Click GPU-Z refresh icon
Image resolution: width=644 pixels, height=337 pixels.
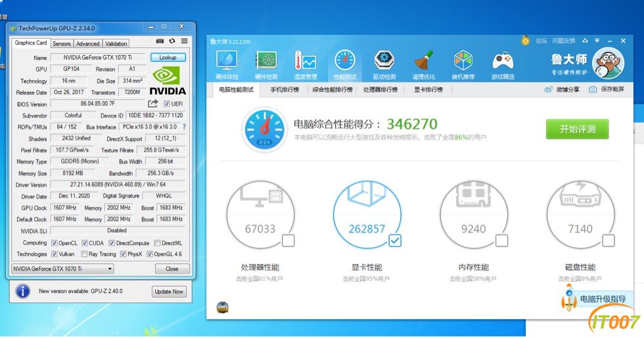click(x=172, y=41)
